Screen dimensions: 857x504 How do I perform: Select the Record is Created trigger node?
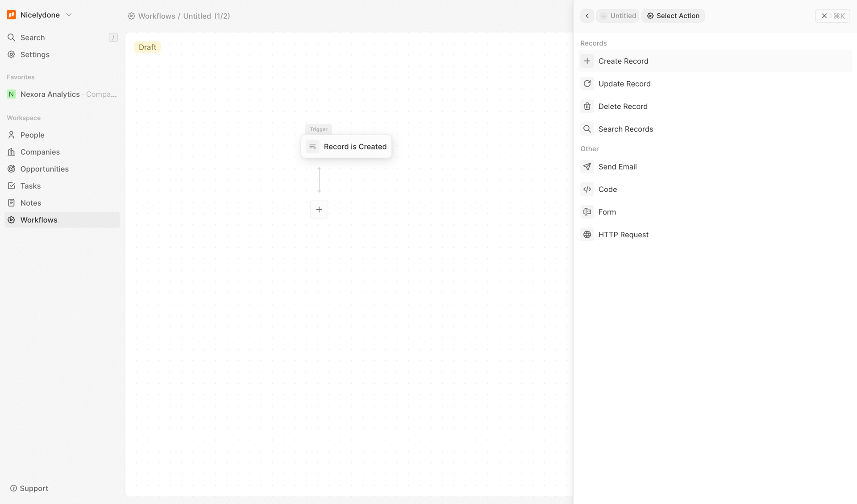pyautogui.click(x=347, y=146)
